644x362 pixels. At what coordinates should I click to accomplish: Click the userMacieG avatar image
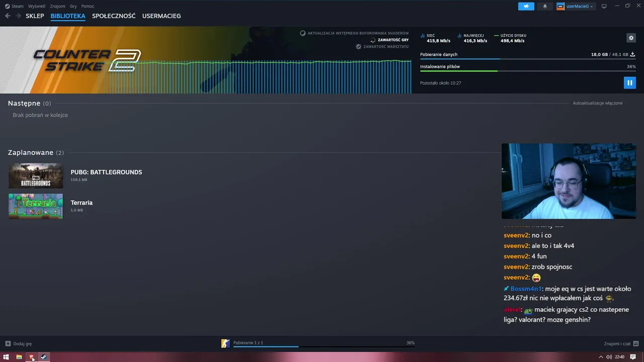click(560, 6)
